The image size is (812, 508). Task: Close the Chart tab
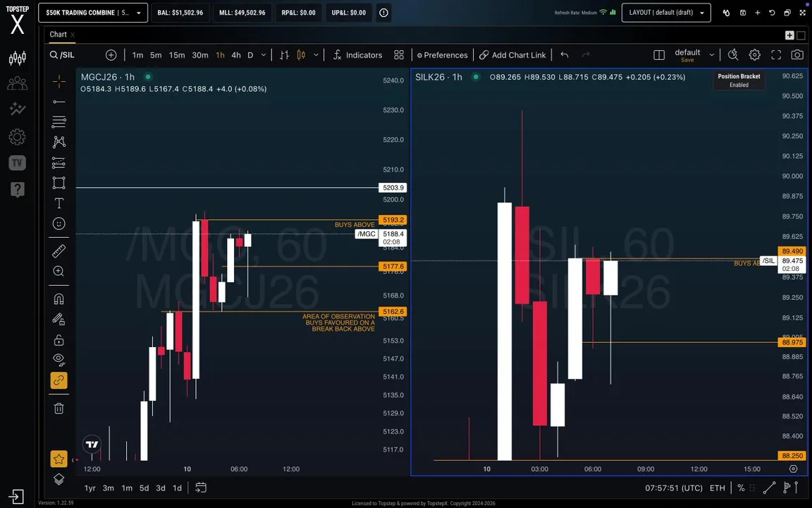tap(73, 35)
